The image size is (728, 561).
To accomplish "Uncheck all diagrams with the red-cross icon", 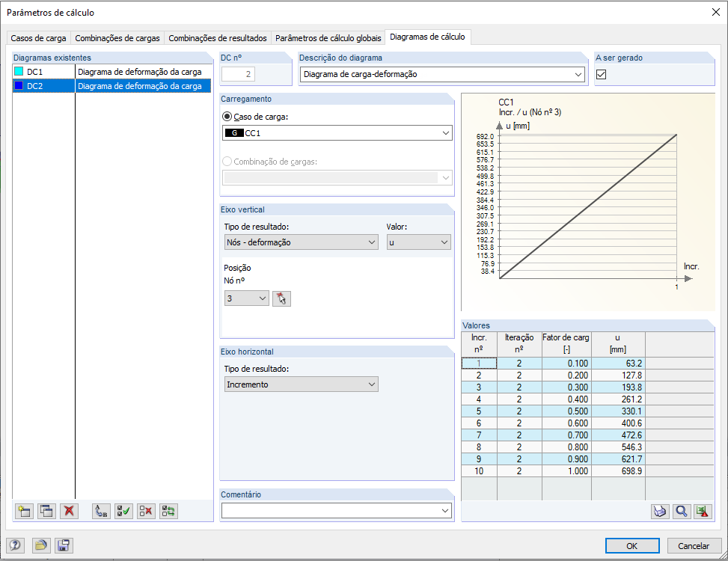I will [146, 512].
